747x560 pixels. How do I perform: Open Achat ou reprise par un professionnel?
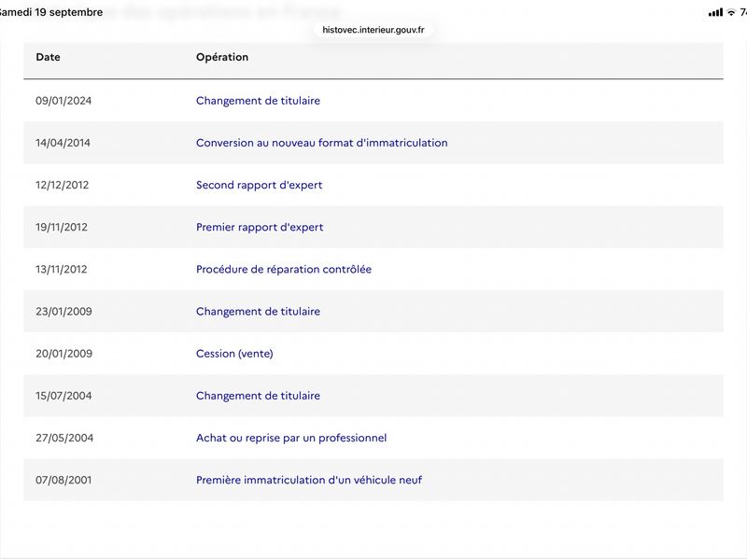(291, 438)
